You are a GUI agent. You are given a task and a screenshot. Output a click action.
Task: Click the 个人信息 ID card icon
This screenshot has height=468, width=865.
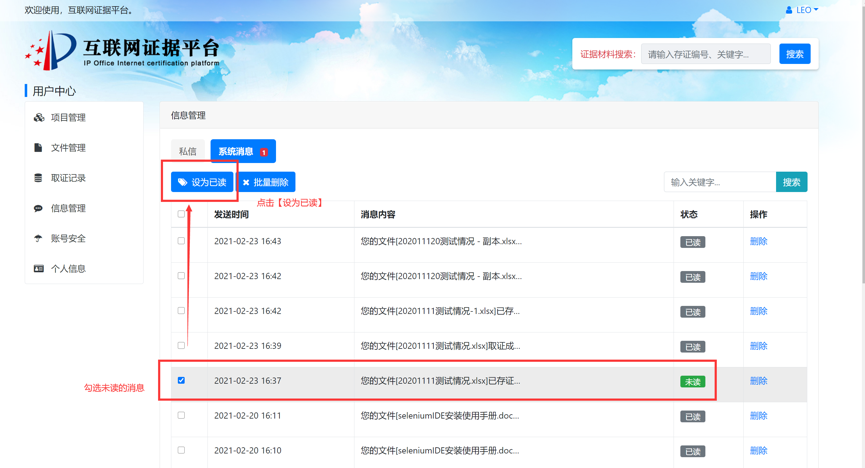39,268
